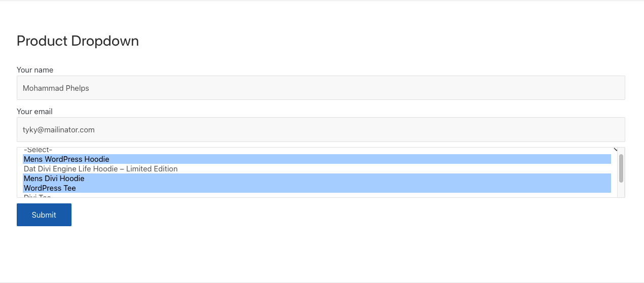The image size is (644, 283).
Task: Place cursor in "Mohammad Phelps" text
Action: pos(56,88)
